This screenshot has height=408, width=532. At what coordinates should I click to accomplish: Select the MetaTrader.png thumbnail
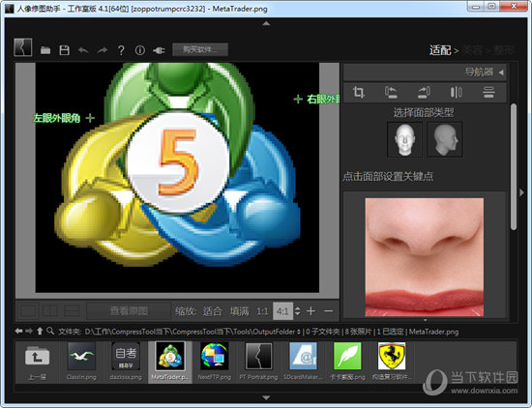(170, 363)
